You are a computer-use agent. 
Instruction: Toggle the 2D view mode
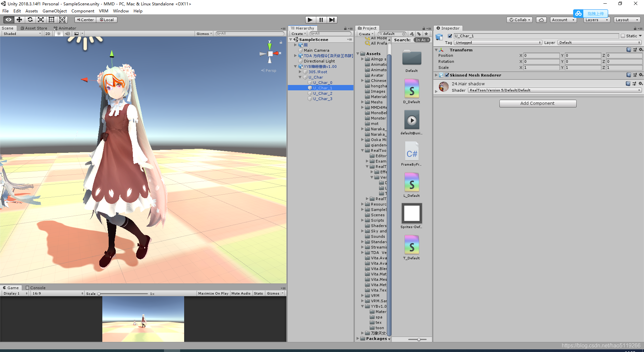[x=48, y=34]
